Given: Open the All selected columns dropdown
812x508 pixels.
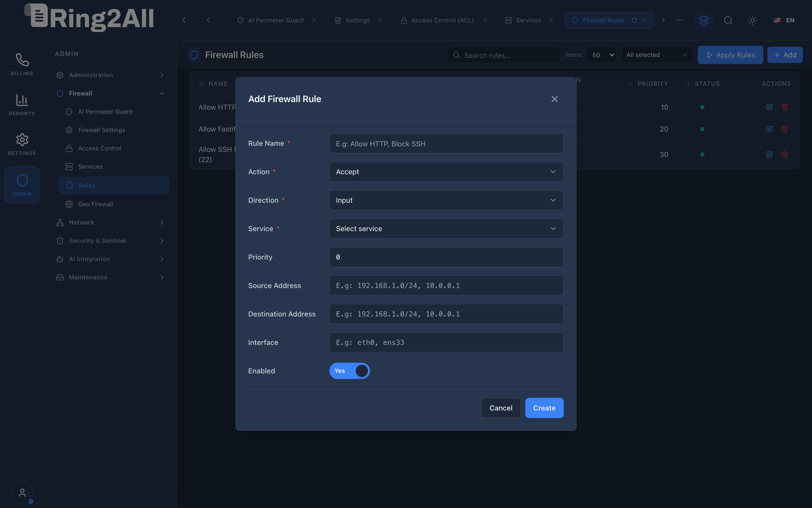Looking at the screenshot, I should coord(657,55).
